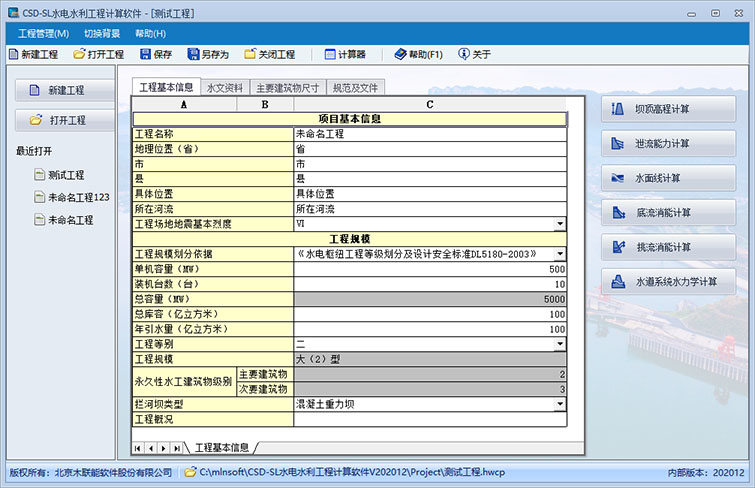This screenshot has width=755, height=488.
Task: Expand 工程等别 dropdown arrow
Action: 560,344
